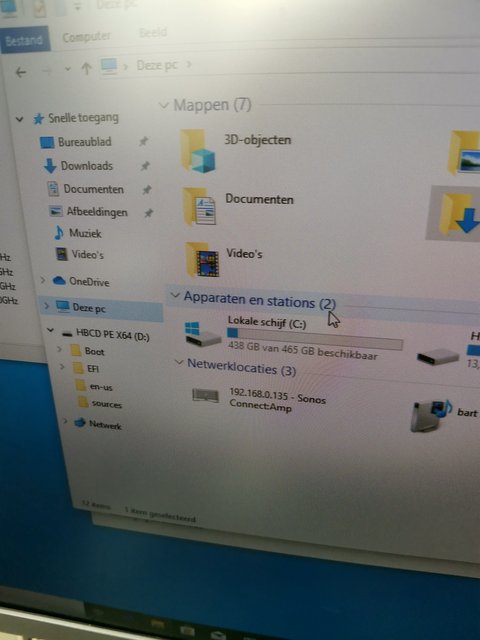
Task: Click the pin icon beside Bureaublad
Action: click(143, 141)
